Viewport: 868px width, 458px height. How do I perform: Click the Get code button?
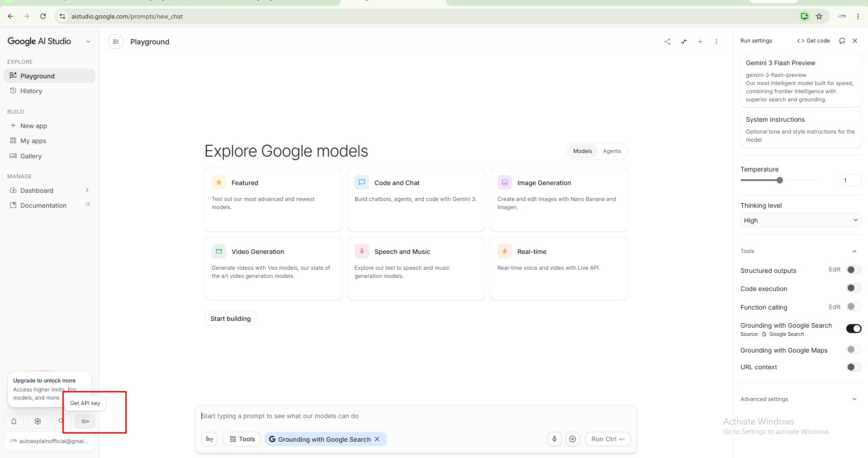(x=813, y=41)
